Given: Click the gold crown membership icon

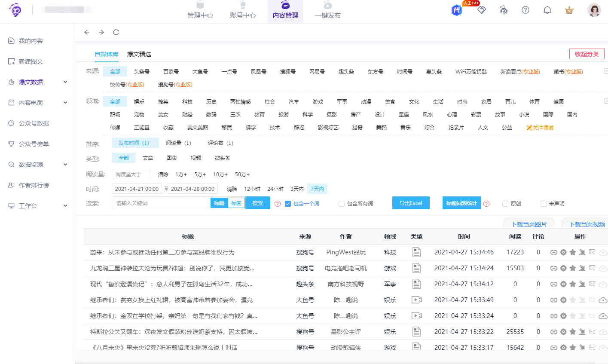Looking at the screenshot, I should point(569,9).
